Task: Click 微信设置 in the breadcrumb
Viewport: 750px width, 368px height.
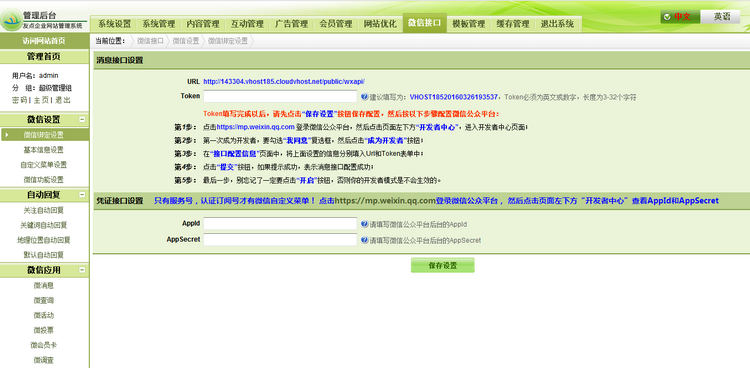Action: pyautogui.click(x=186, y=41)
